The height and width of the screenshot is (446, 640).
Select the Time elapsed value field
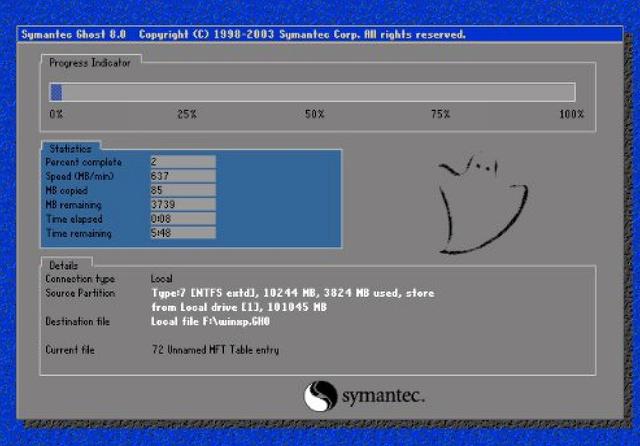181,219
